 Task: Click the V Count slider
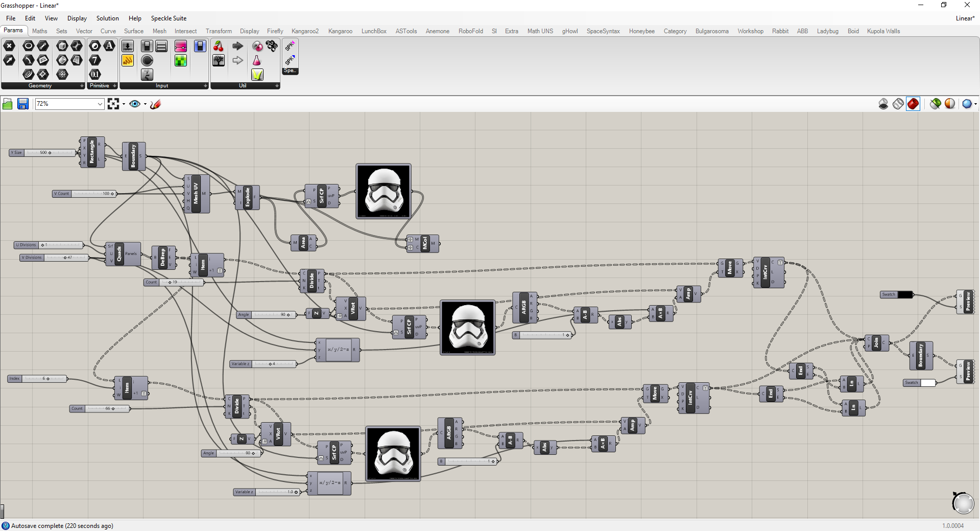pos(84,194)
